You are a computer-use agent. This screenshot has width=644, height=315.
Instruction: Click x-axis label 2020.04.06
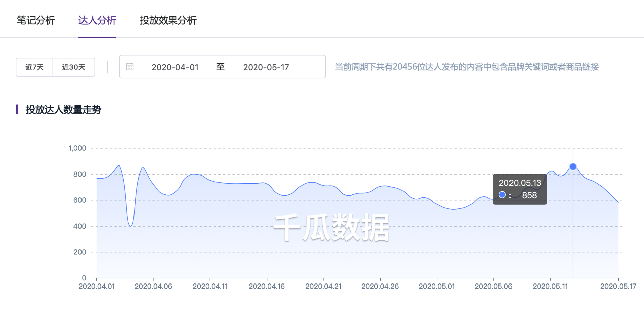[x=153, y=286]
